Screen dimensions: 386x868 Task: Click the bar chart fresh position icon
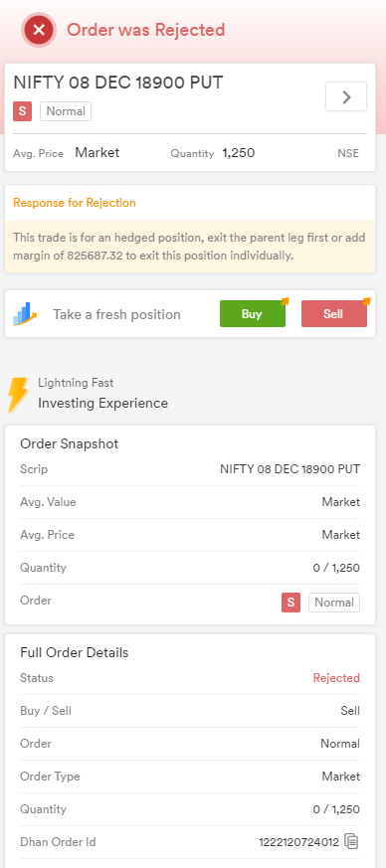(25, 314)
